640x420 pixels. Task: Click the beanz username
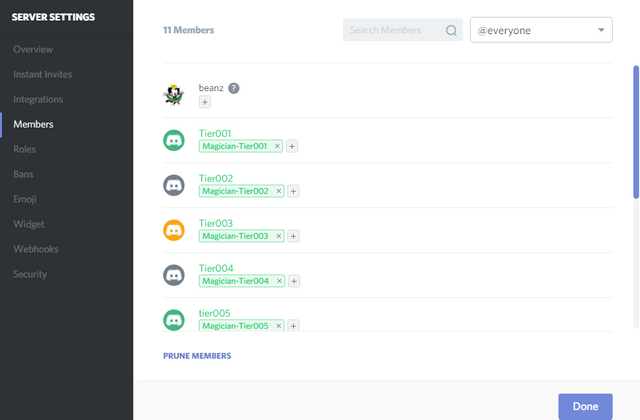pos(211,88)
